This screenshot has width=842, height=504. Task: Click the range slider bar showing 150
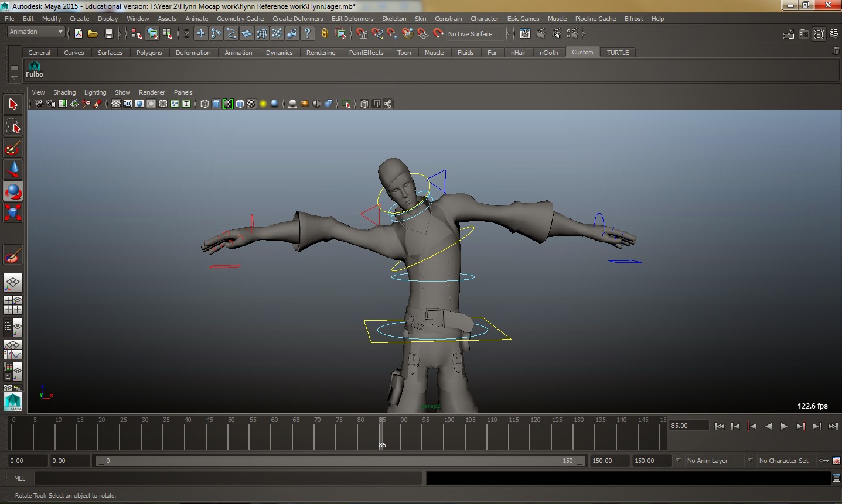tap(340, 461)
